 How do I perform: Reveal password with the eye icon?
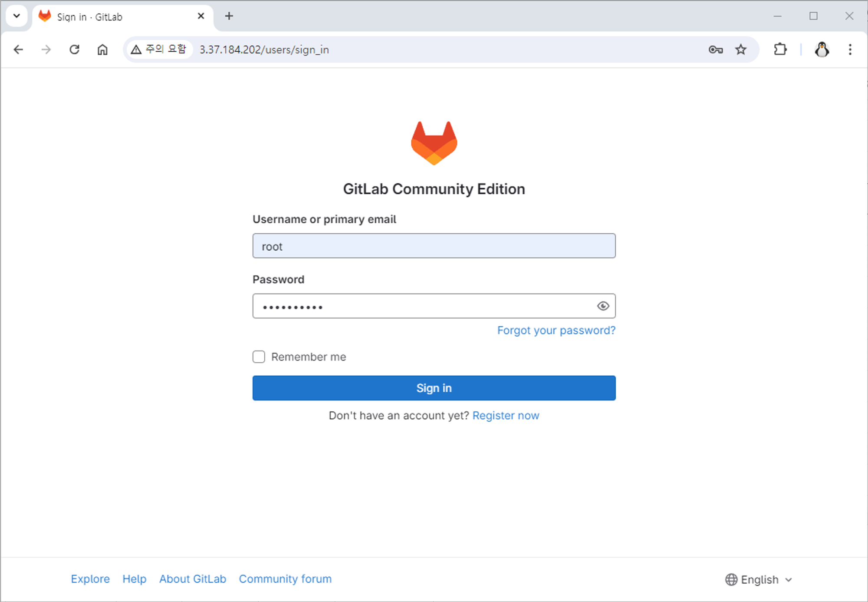click(x=603, y=306)
